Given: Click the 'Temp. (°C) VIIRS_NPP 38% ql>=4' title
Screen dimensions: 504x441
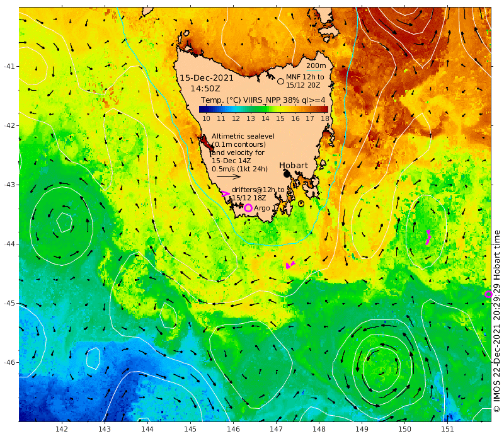Looking at the screenshot, I should (263, 100).
